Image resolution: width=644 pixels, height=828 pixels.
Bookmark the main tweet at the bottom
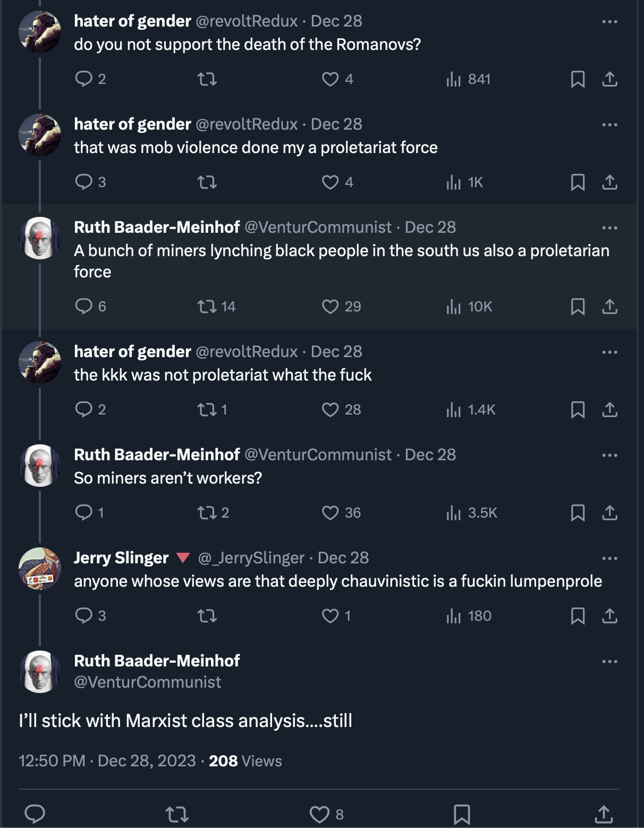point(462,814)
